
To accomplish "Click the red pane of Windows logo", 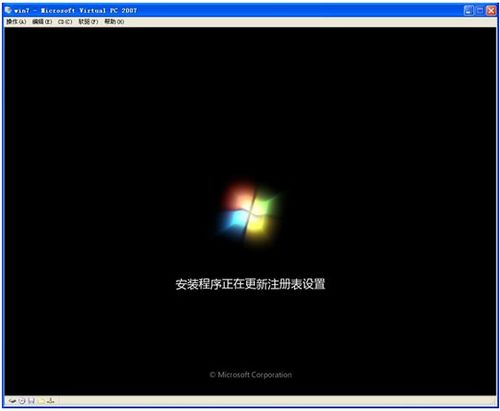I will click(x=238, y=197).
